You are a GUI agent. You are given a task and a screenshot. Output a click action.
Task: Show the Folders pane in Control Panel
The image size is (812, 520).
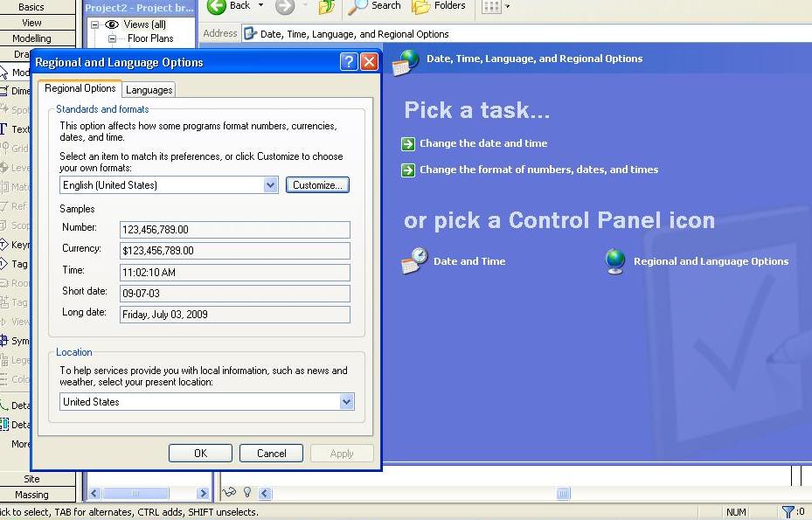(x=439, y=6)
